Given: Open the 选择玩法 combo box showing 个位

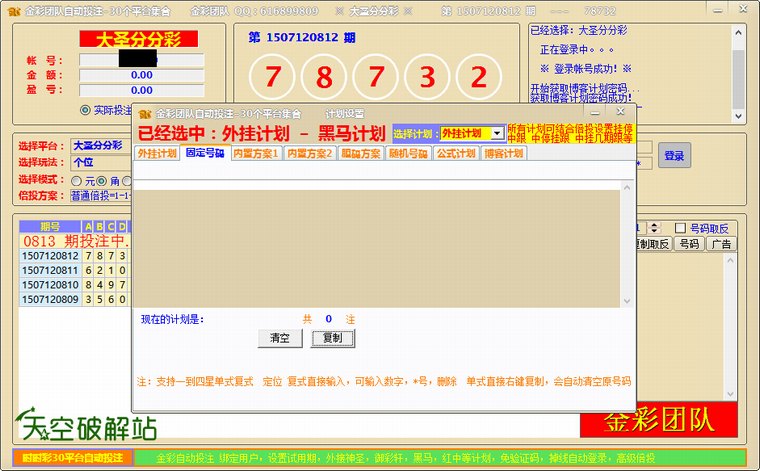Looking at the screenshot, I should [100, 162].
